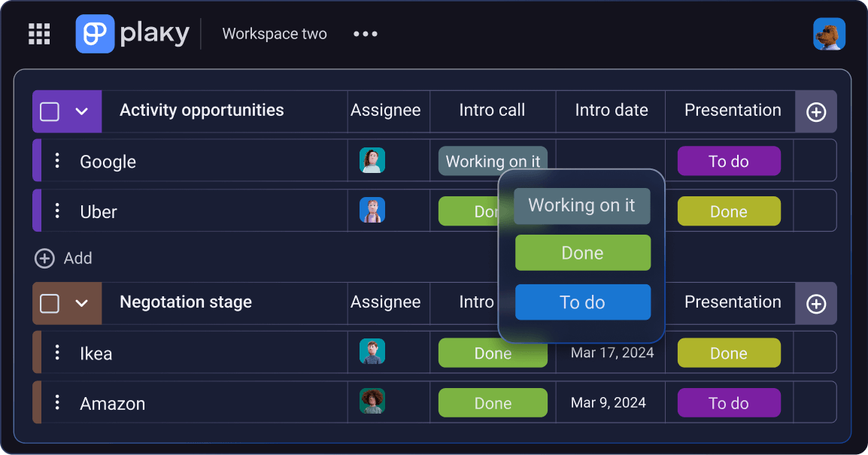This screenshot has height=455, width=868.
Task: Open the three-dot menu for Amazon
Action: (57, 403)
